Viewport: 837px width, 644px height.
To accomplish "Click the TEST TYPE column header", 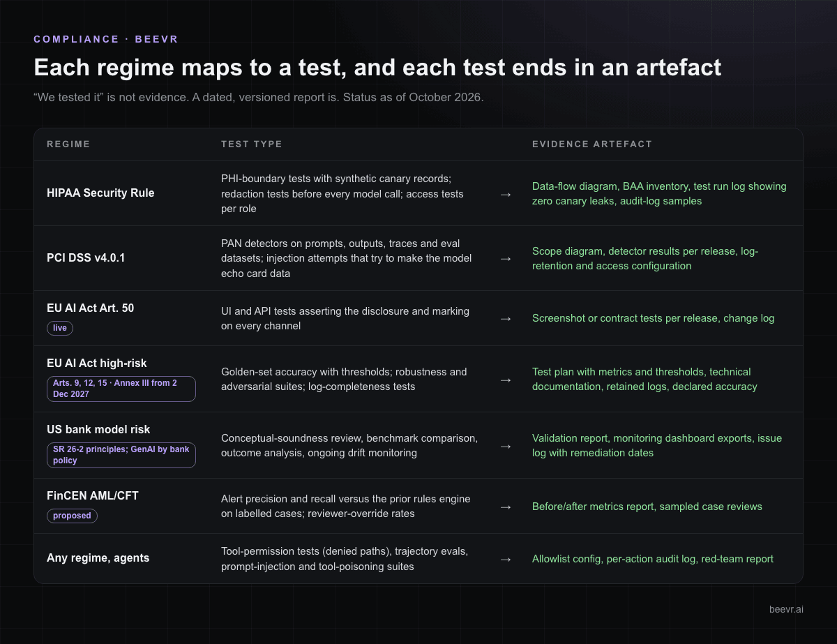I will click(x=252, y=144).
